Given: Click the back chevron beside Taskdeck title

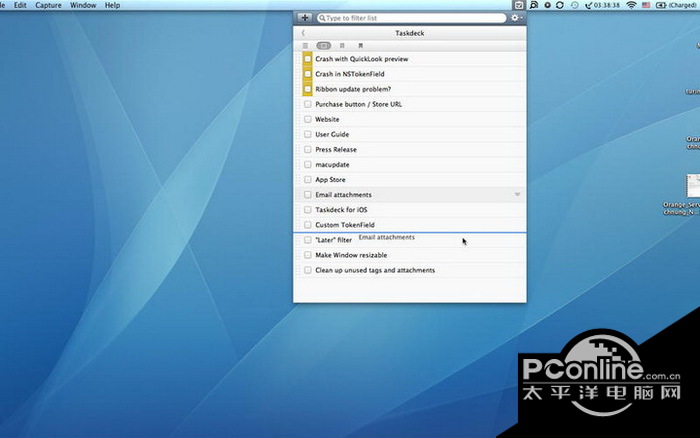Looking at the screenshot, I should coord(303,33).
